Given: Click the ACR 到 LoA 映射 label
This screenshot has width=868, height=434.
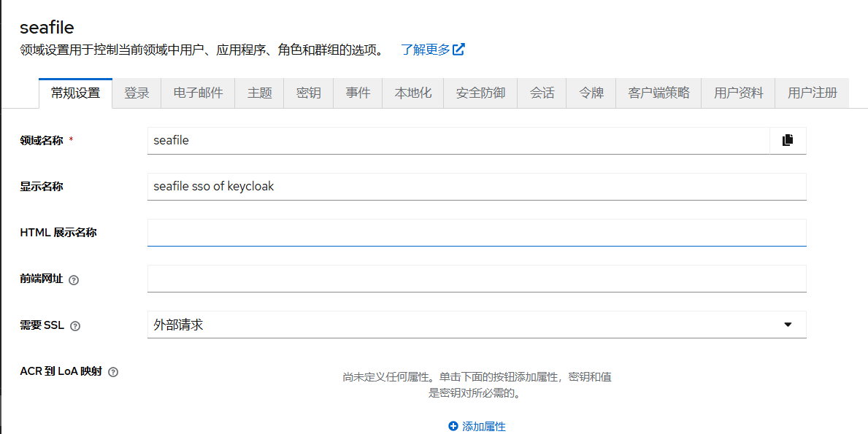Looking at the screenshot, I should point(61,371).
